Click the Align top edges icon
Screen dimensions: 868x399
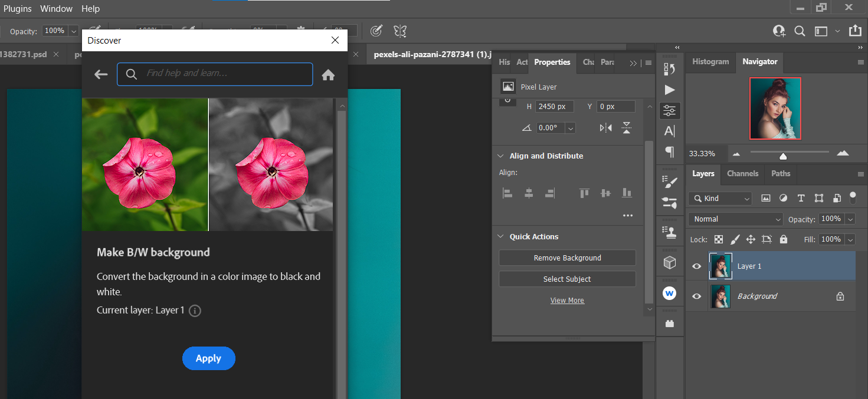(584, 193)
